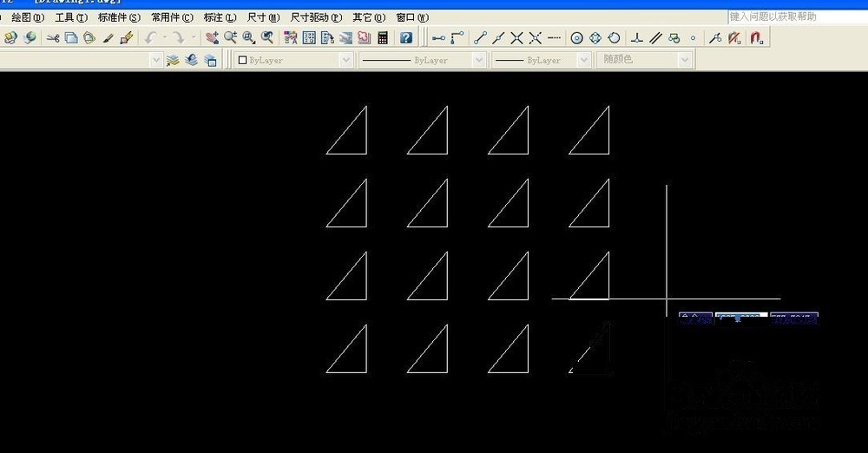This screenshot has height=453, width=868.
Task: Expand the ByLayer linetype dropdown
Action: point(480,60)
